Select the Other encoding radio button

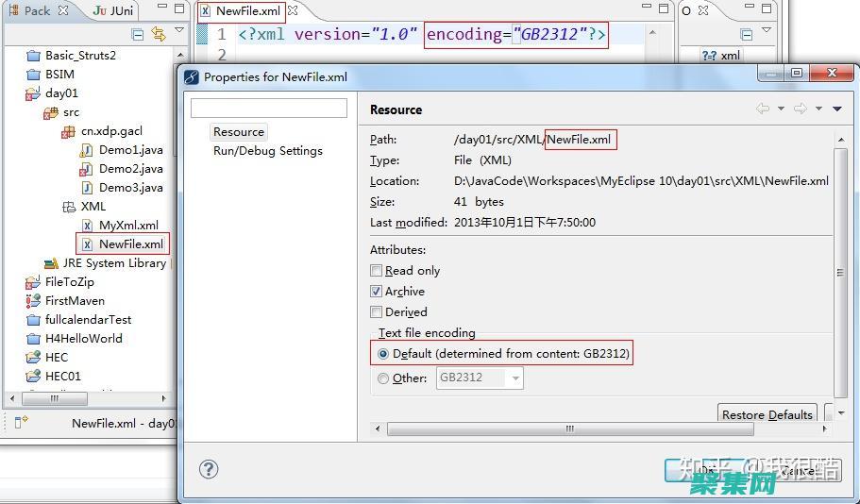(382, 378)
